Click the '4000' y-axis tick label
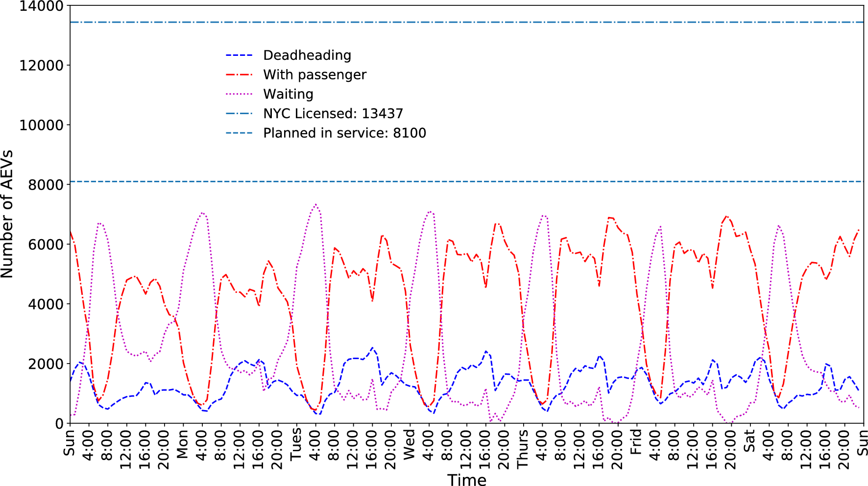This screenshot has height=486, width=868. pyautogui.click(x=46, y=304)
